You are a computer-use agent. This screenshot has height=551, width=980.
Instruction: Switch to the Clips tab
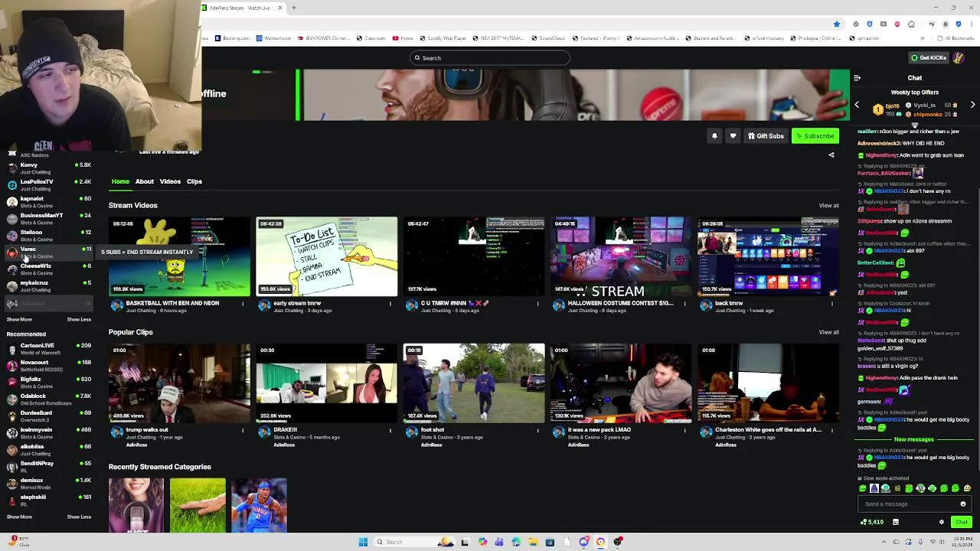194,181
